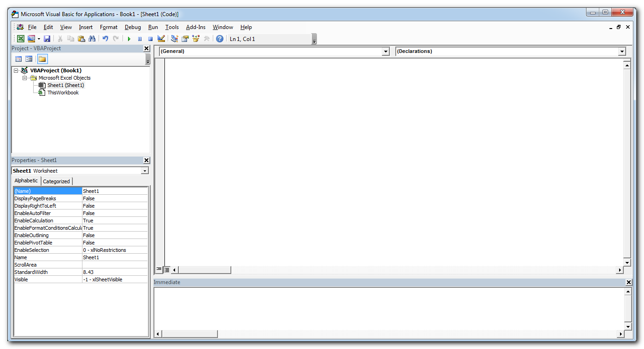
Task: Click the Undo arrow icon
Action: point(105,39)
